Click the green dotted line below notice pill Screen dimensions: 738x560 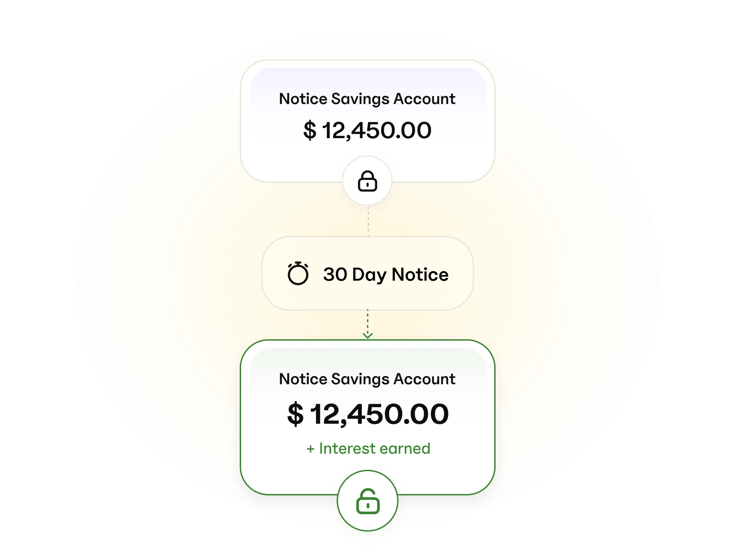pyautogui.click(x=368, y=321)
